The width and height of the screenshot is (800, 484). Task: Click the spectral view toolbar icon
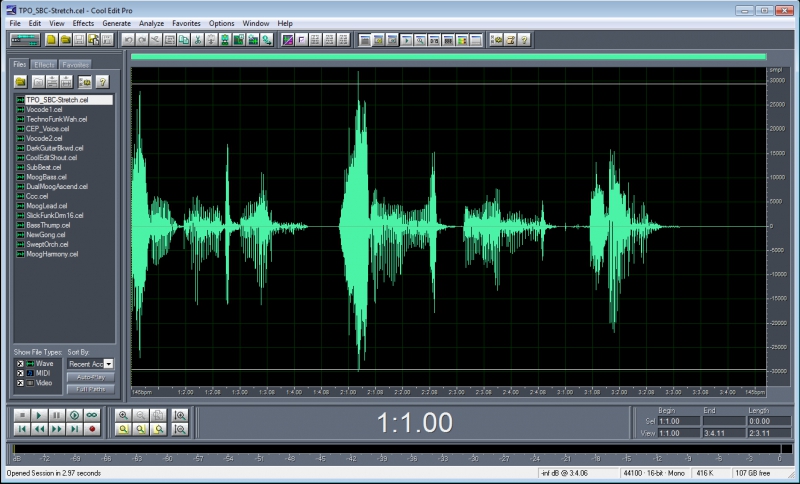pos(288,40)
